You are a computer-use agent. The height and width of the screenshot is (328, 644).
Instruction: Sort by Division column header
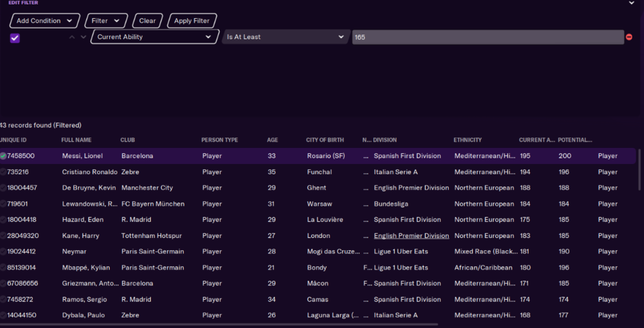(x=385, y=140)
